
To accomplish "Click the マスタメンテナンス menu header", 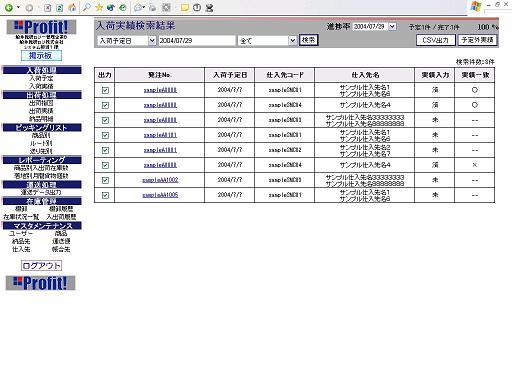I will point(42,226).
